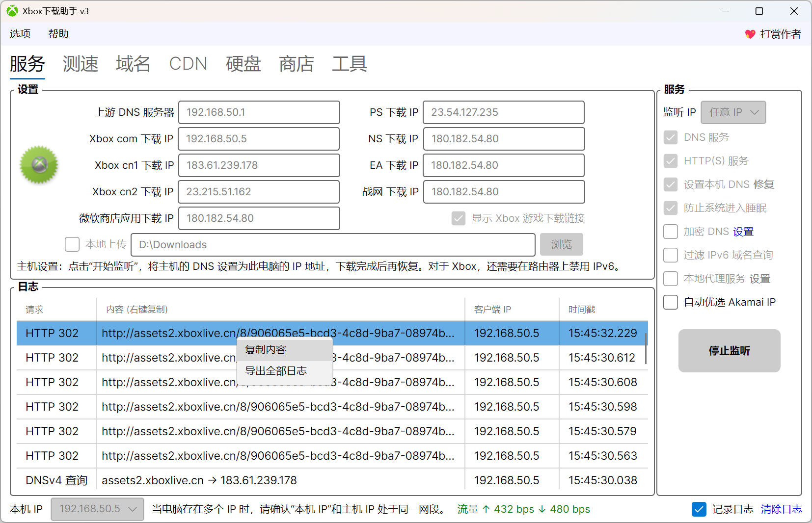
Task: Switch to the 工具 tab
Action: [350, 64]
